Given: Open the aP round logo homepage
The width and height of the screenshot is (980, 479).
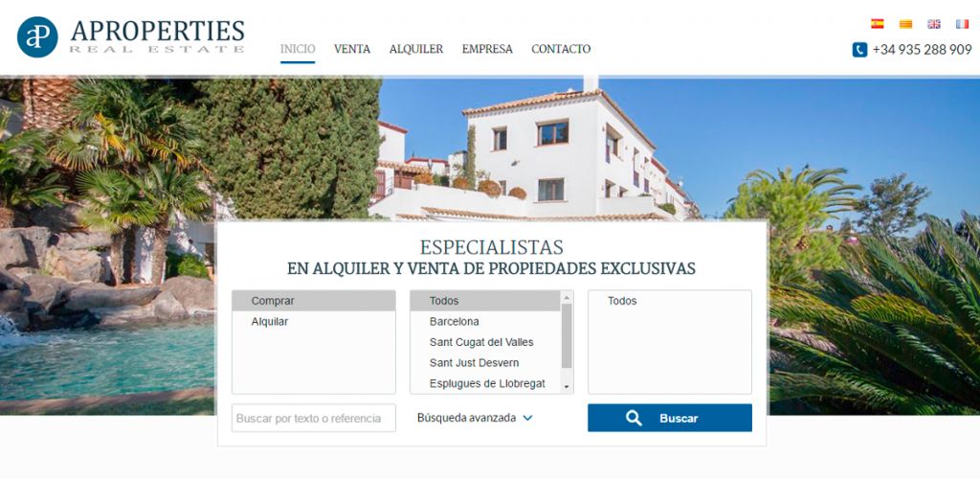Looking at the screenshot, I should [x=37, y=37].
